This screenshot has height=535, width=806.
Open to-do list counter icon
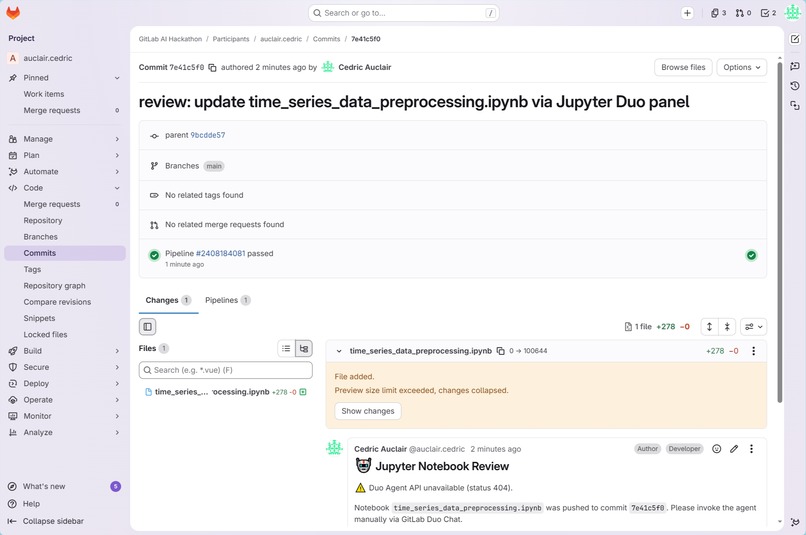click(x=768, y=13)
